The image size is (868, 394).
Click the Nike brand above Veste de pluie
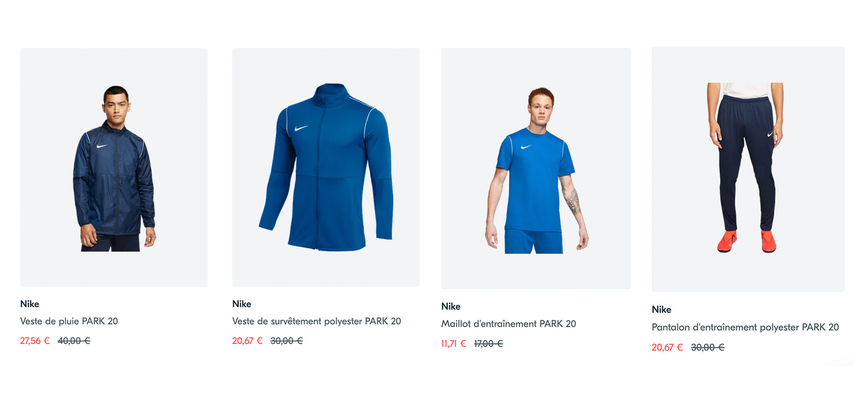point(30,304)
